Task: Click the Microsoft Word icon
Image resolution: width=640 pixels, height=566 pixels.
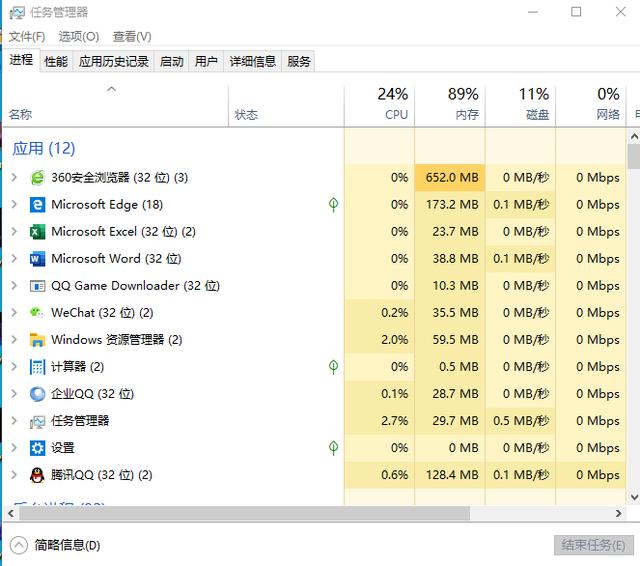Action: (x=37, y=259)
